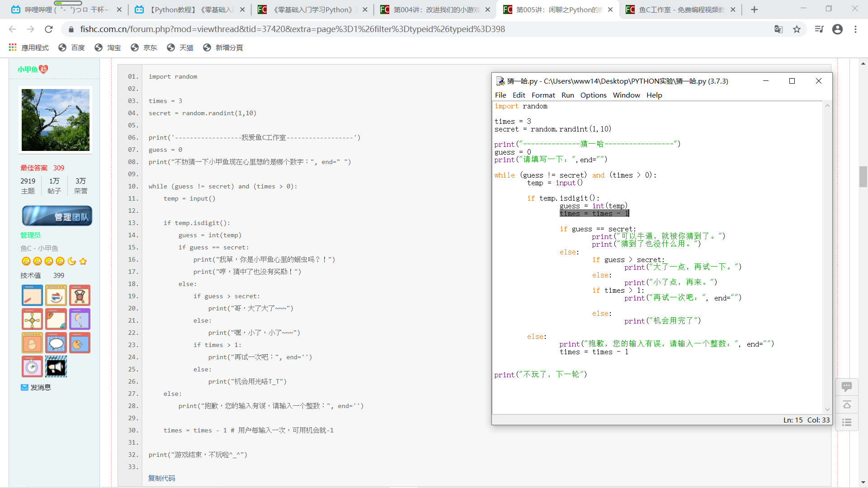Bookmark page with star icon
The image size is (868, 488).
point(797,29)
